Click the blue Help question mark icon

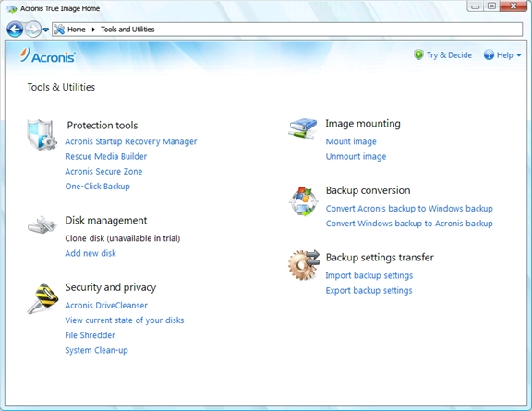pyautogui.click(x=489, y=55)
